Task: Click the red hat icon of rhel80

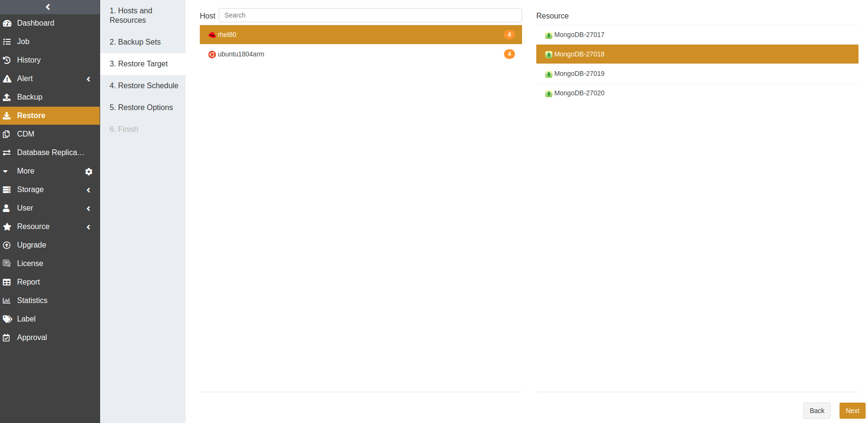Action: (x=212, y=35)
